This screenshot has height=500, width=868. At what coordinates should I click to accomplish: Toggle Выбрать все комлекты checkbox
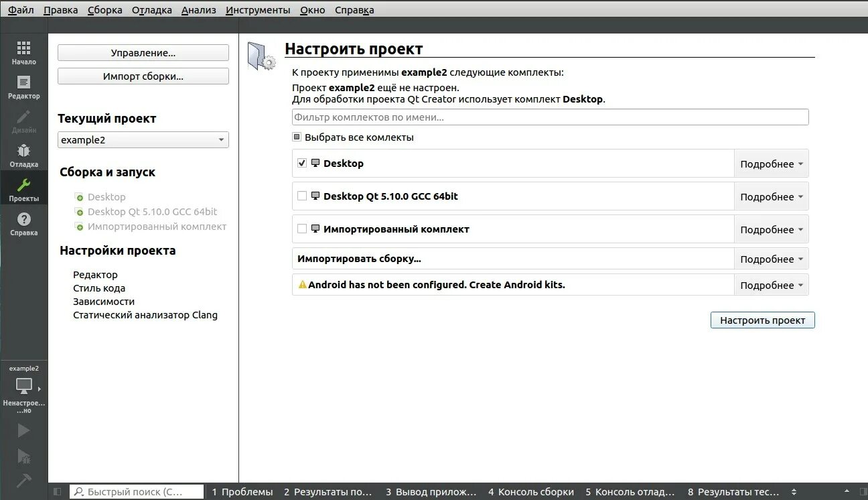tap(297, 137)
